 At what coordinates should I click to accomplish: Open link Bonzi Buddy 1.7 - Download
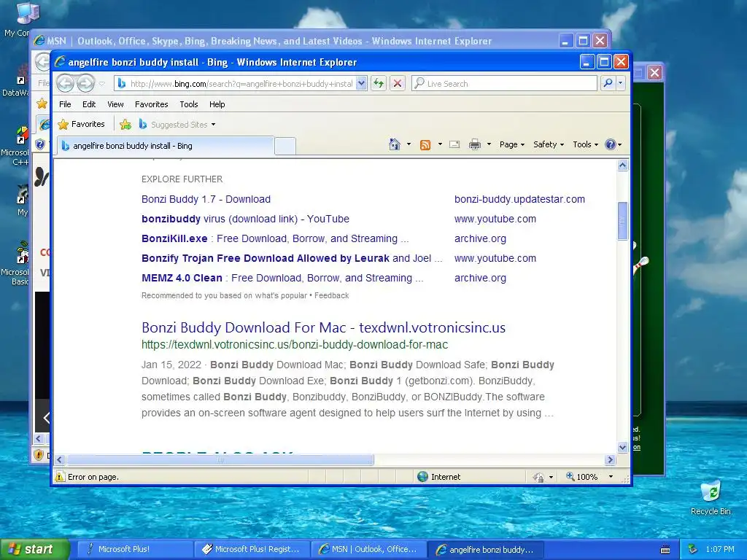point(206,199)
